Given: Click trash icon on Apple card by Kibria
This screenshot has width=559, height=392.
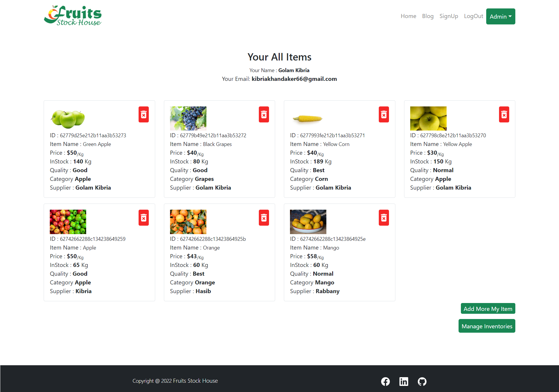Looking at the screenshot, I should click(144, 218).
